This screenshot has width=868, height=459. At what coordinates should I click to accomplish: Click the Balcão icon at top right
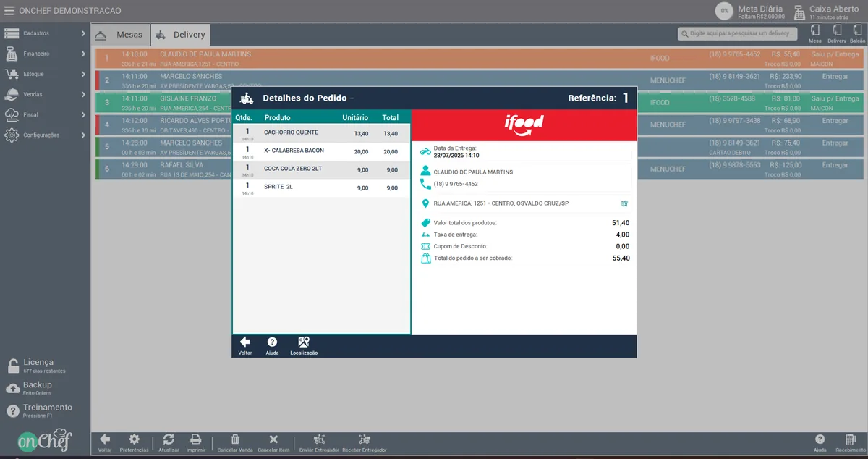click(858, 34)
